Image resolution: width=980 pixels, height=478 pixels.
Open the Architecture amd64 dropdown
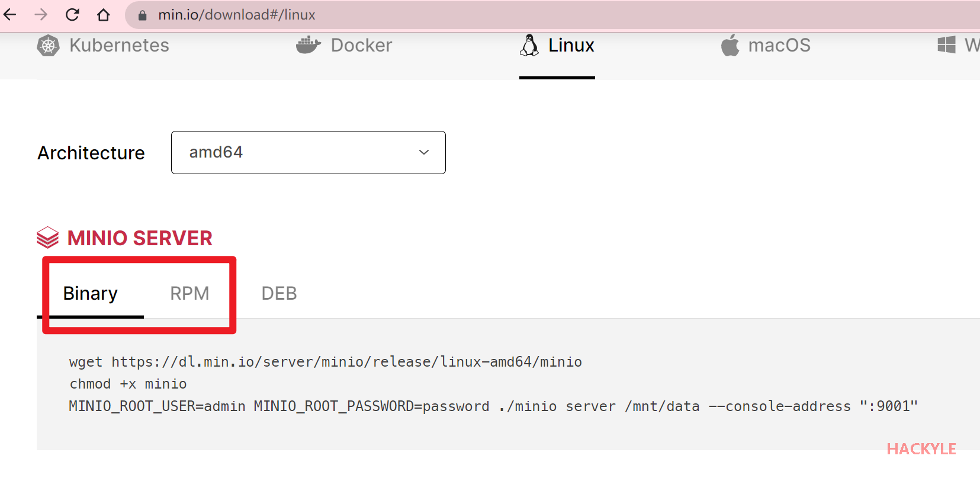308,153
